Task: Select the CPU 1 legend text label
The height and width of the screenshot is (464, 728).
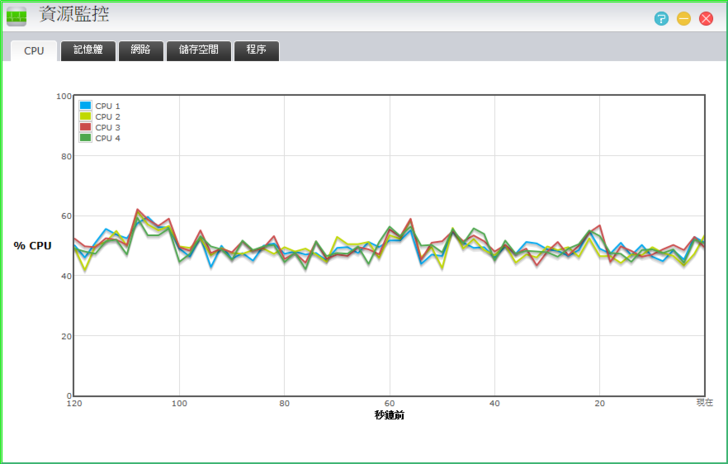Action: 108,105
